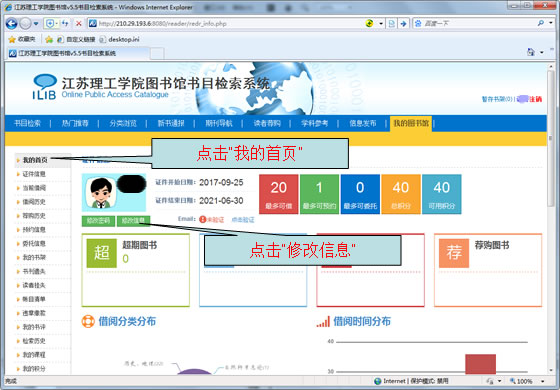The width and height of the screenshot is (560, 390).
Task: Open 借阅历史 in the sidebar
Action: coord(34,202)
